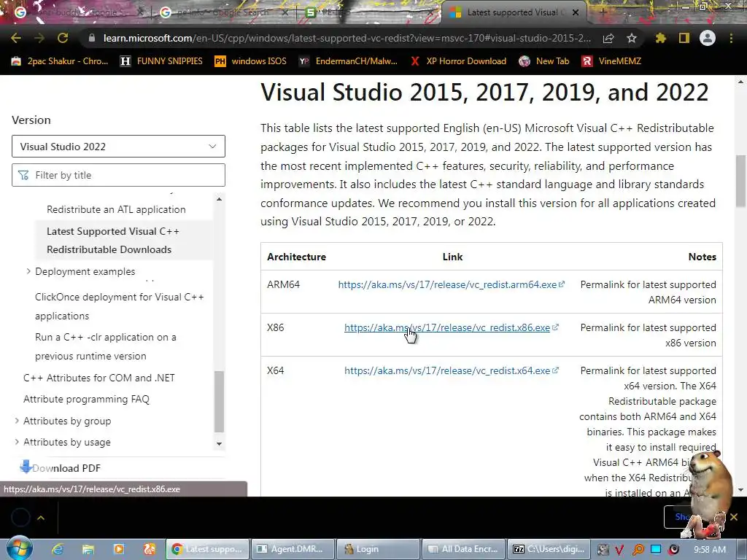Viewport: 747px width, 560px height.
Task: Expand the Attributes by usage node
Action: (x=18, y=442)
